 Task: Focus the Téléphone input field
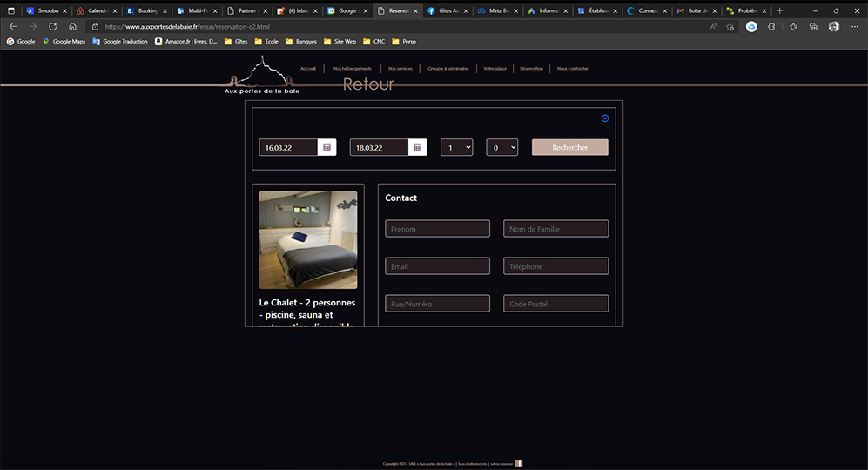click(555, 266)
